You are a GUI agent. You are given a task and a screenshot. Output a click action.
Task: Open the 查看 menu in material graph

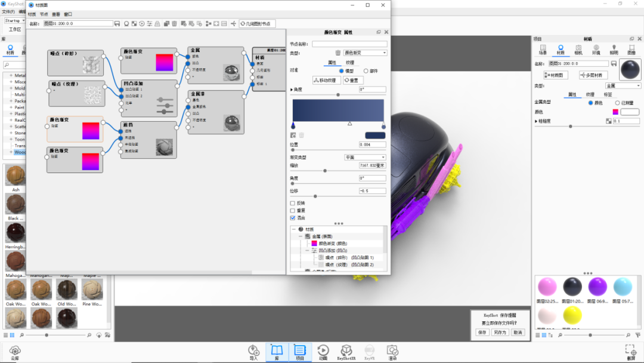(x=56, y=14)
